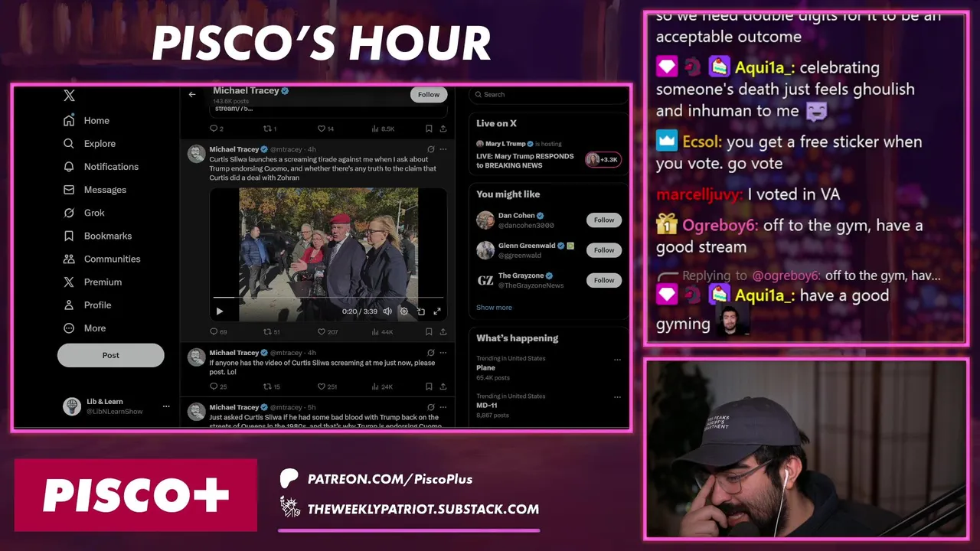Expand the More menu in sidebar
The height and width of the screenshot is (551, 980).
click(85, 328)
